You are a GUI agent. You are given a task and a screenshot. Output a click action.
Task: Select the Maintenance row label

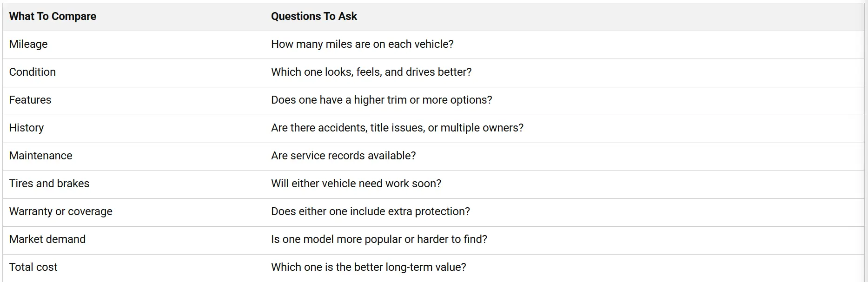(x=41, y=156)
